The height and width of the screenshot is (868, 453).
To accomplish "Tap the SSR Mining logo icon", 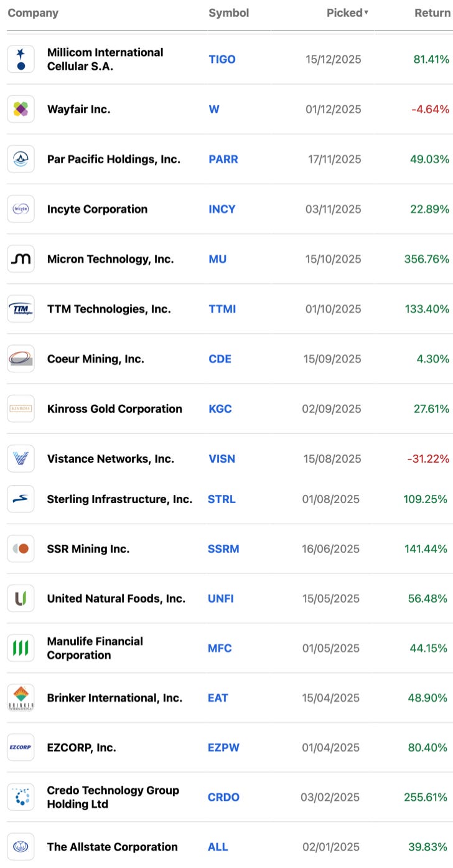I will click(21, 549).
